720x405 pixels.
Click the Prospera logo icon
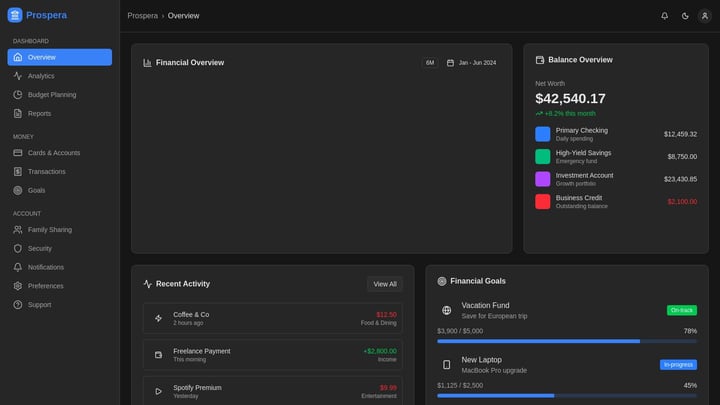click(x=14, y=15)
